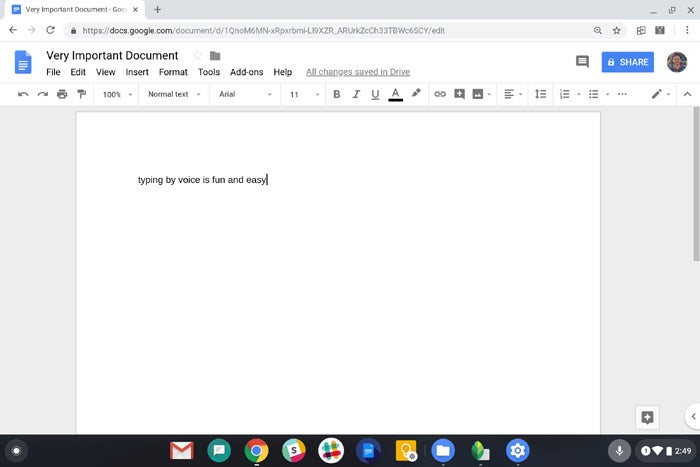The width and height of the screenshot is (700, 467).
Task: Click the vertical document scrollbar
Action: point(696,184)
